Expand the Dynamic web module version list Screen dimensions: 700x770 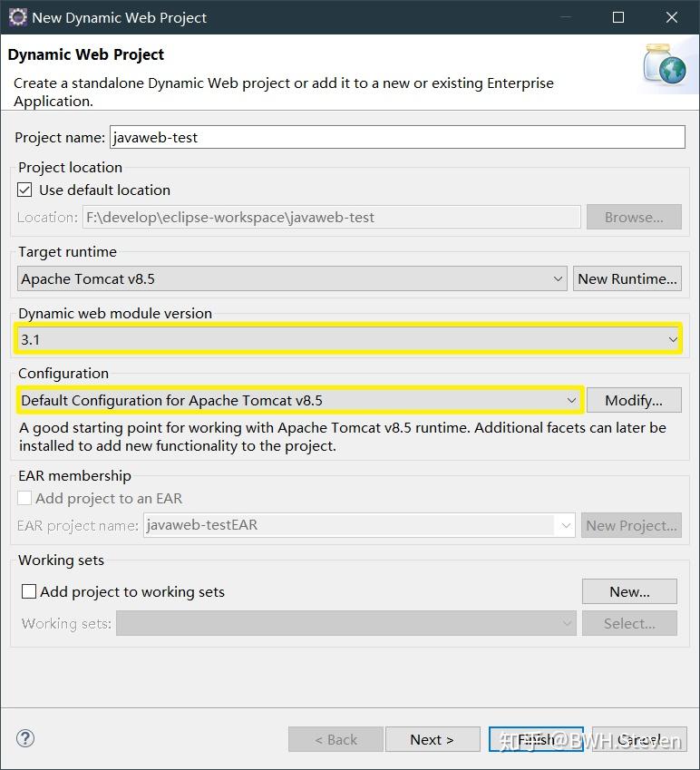(674, 337)
